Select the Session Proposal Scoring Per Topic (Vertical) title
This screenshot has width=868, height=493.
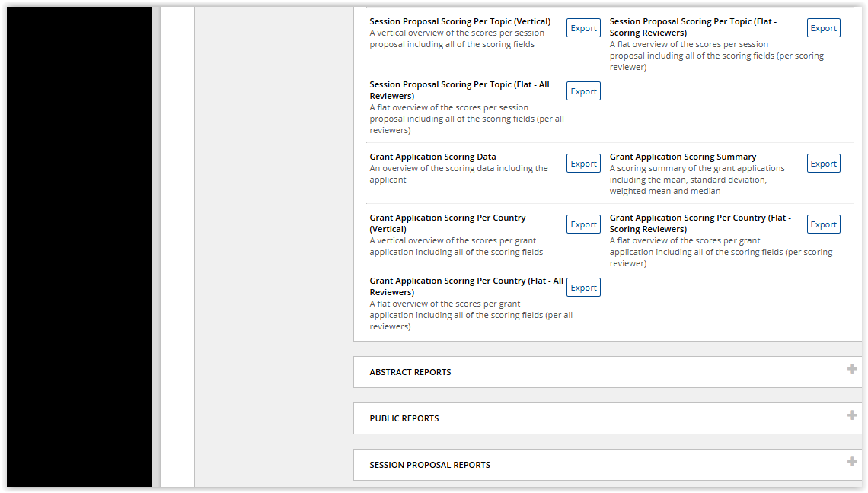[x=460, y=21]
